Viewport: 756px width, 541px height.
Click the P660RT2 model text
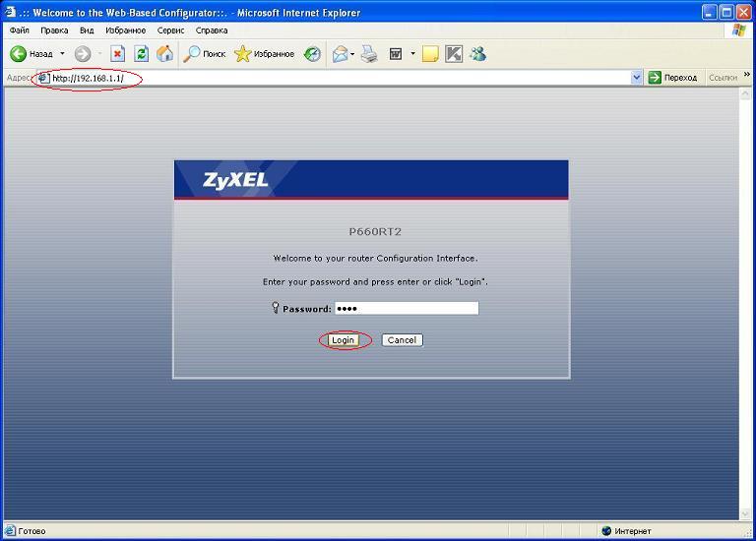click(x=375, y=232)
